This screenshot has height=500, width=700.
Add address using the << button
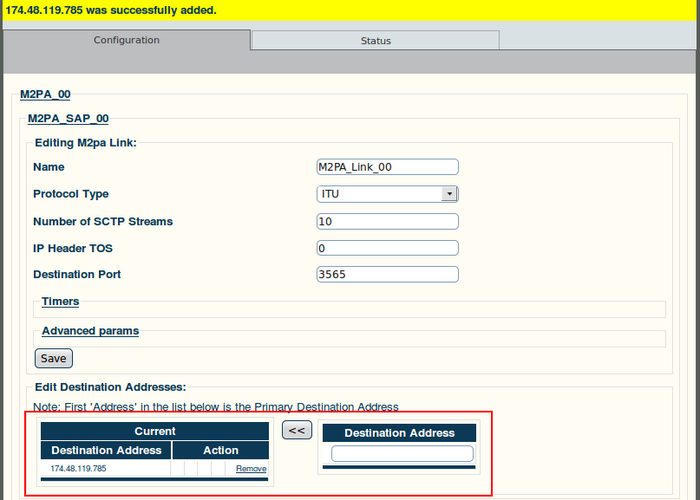[297, 430]
